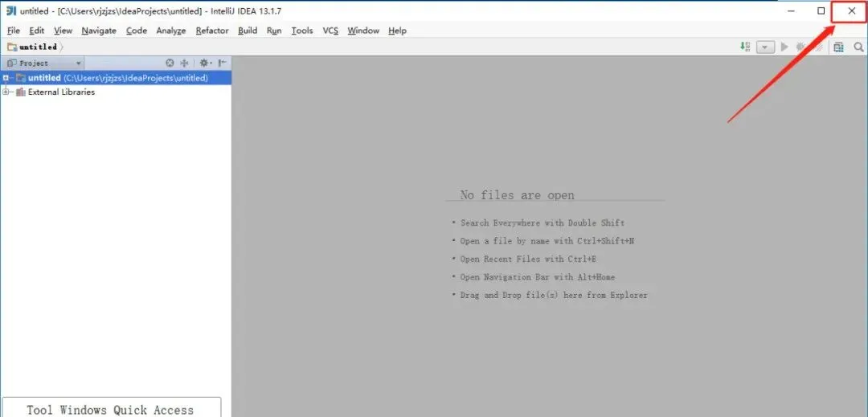The height and width of the screenshot is (417, 868).
Task: Maximize the IntelliJ IDEA window
Action: (821, 10)
